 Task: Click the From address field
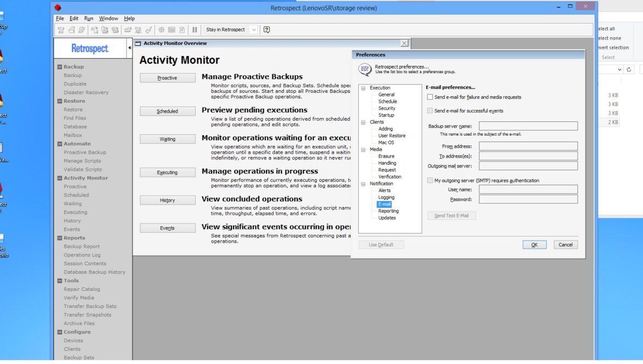528,146
